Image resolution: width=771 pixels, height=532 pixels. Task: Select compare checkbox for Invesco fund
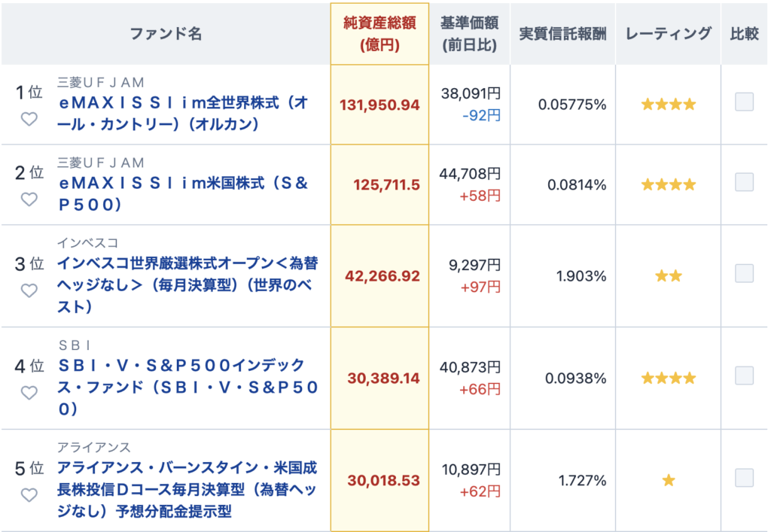tap(744, 274)
